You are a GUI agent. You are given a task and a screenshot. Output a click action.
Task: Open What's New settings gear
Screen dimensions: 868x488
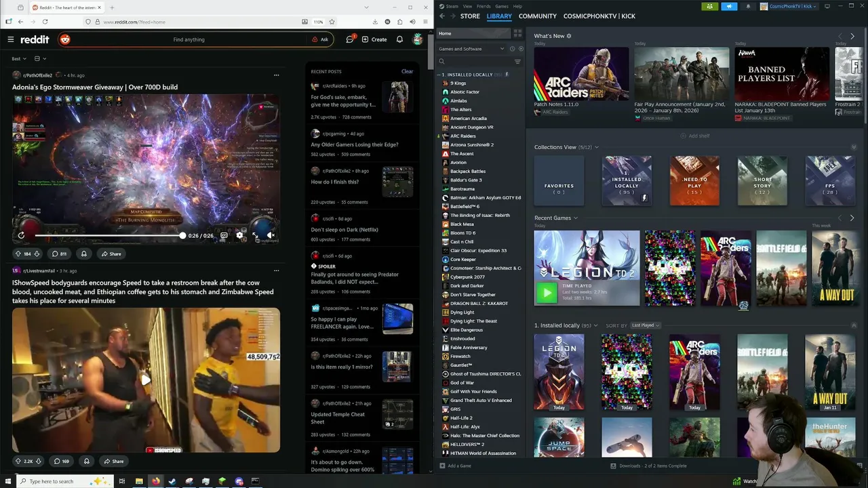(569, 36)
